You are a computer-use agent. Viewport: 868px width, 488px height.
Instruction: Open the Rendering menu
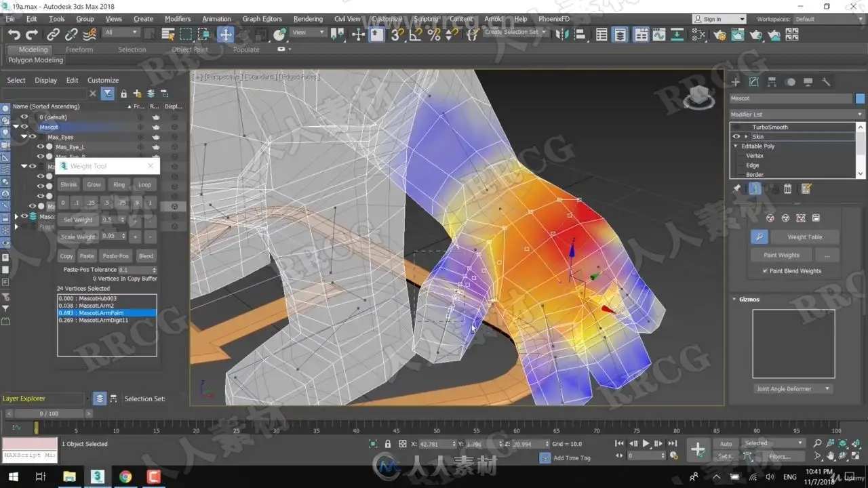click(308, 19)
